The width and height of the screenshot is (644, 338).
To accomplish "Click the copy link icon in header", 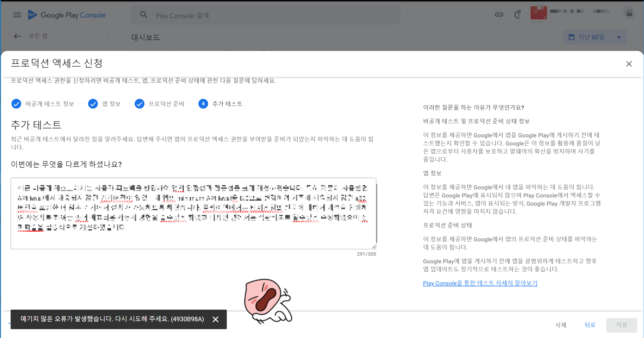I will pos(499,15).
